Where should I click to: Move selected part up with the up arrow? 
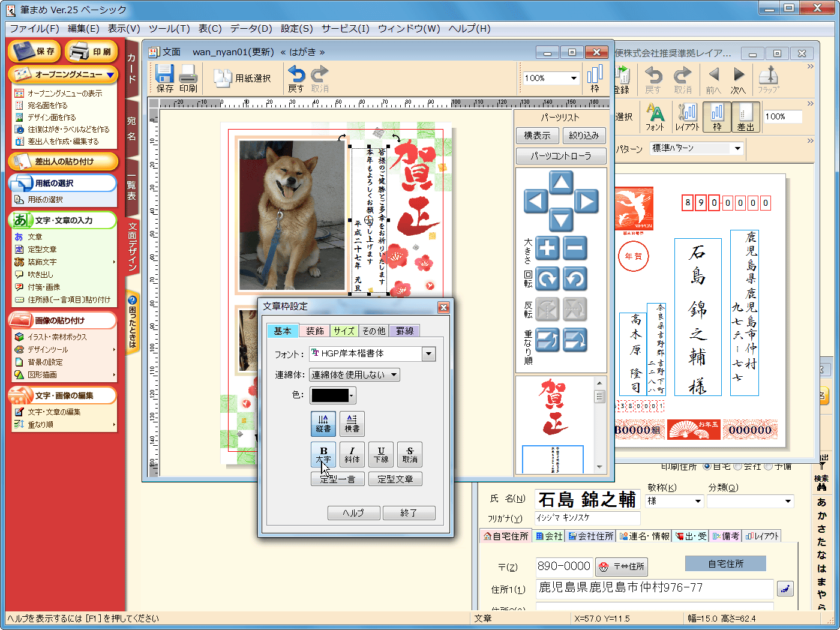pyautogui.click(x=561, y=182)
